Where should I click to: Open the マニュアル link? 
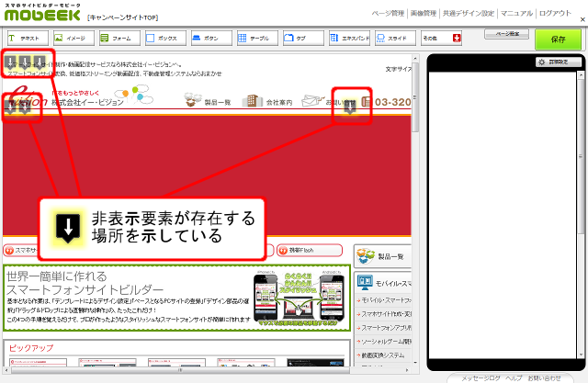tap(517, 14)
